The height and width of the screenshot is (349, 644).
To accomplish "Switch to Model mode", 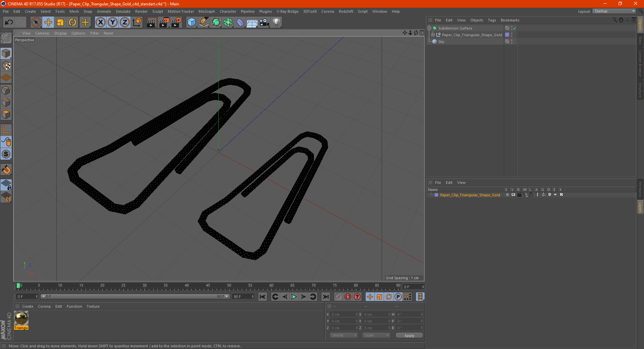I will pyautogui.click(x=6, y=54).
